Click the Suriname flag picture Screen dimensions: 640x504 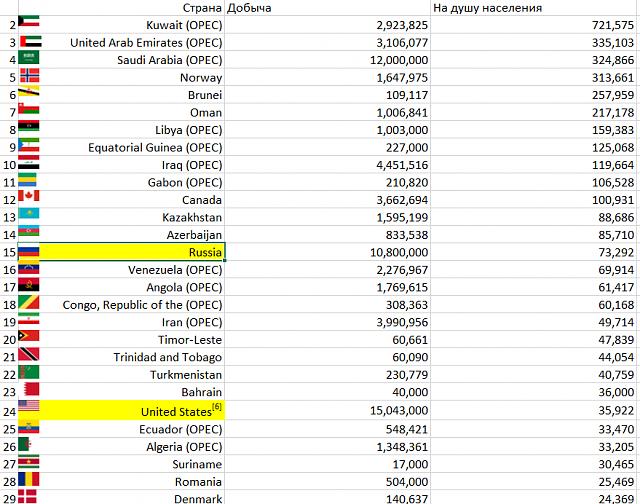pos(29,461)
